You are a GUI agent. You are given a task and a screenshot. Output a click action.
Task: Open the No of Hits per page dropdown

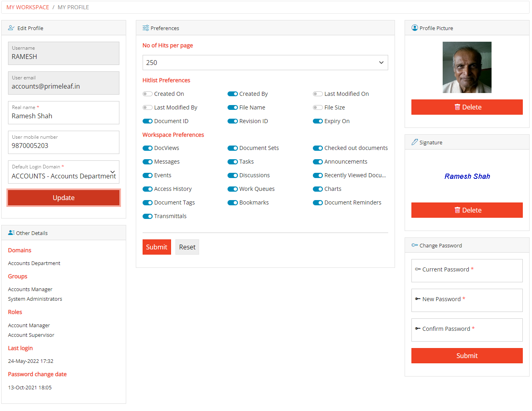tap(265, 63)
